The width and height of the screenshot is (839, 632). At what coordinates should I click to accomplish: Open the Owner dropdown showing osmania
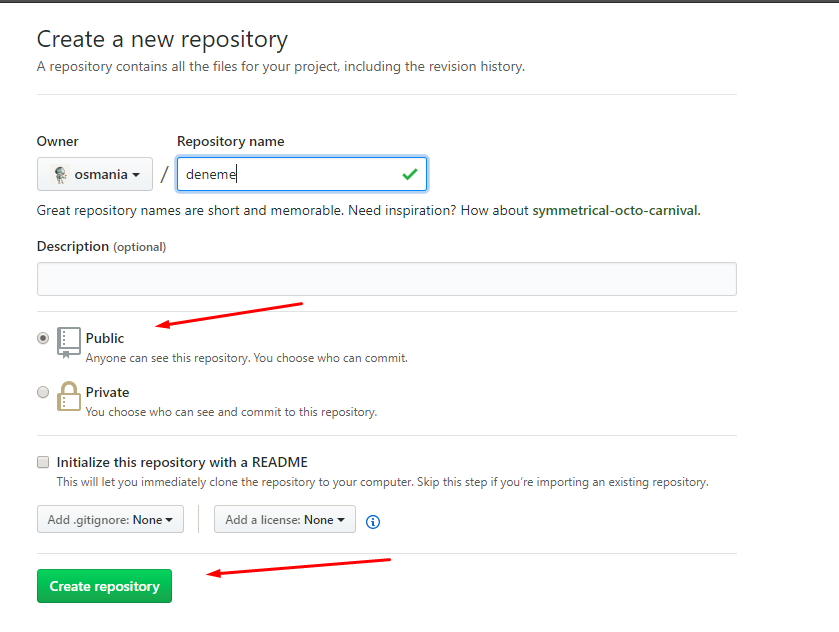tap(95, 174)
